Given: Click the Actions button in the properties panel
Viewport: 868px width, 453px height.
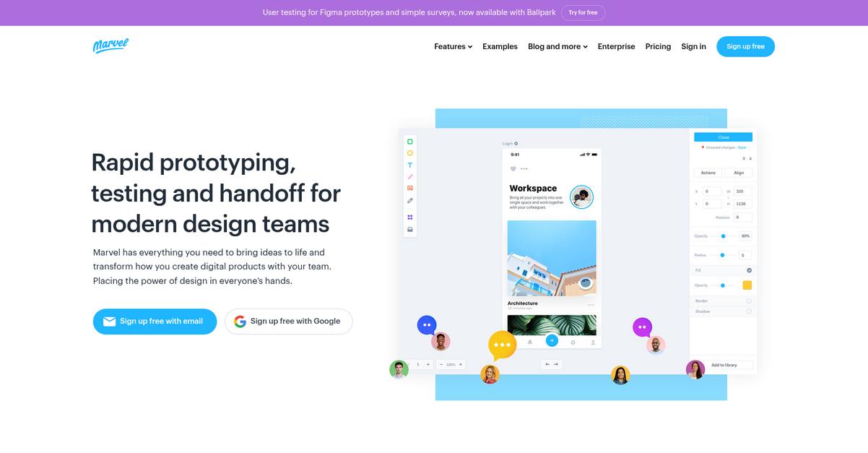Looking at the screenshot, I should pyautogui.click(x=708, y=173).
